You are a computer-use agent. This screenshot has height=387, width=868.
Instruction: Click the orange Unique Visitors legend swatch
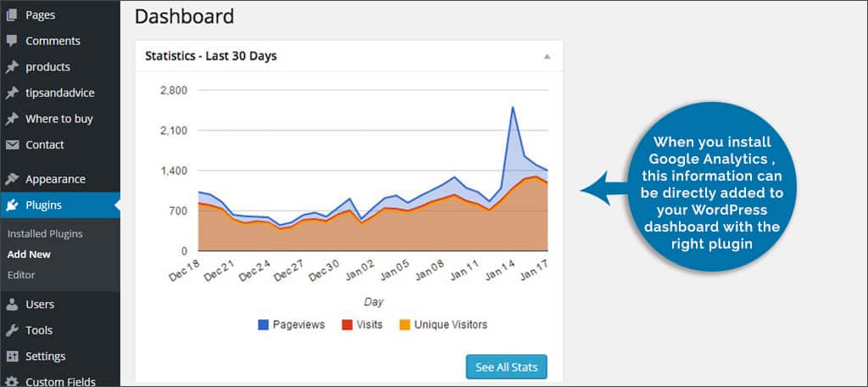(x=404, y=325)
